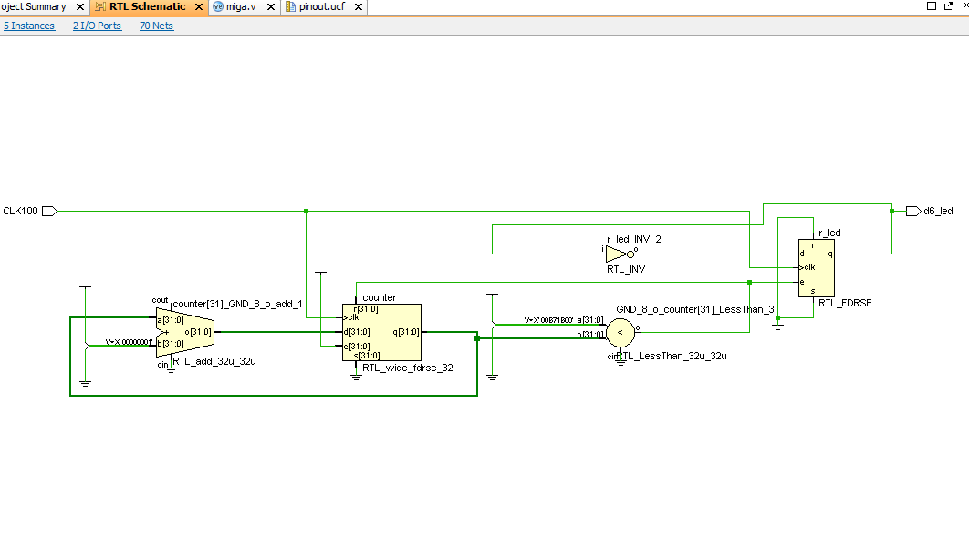Select the r_led RTL_FDRSE flip-flop block

[817, 268]
